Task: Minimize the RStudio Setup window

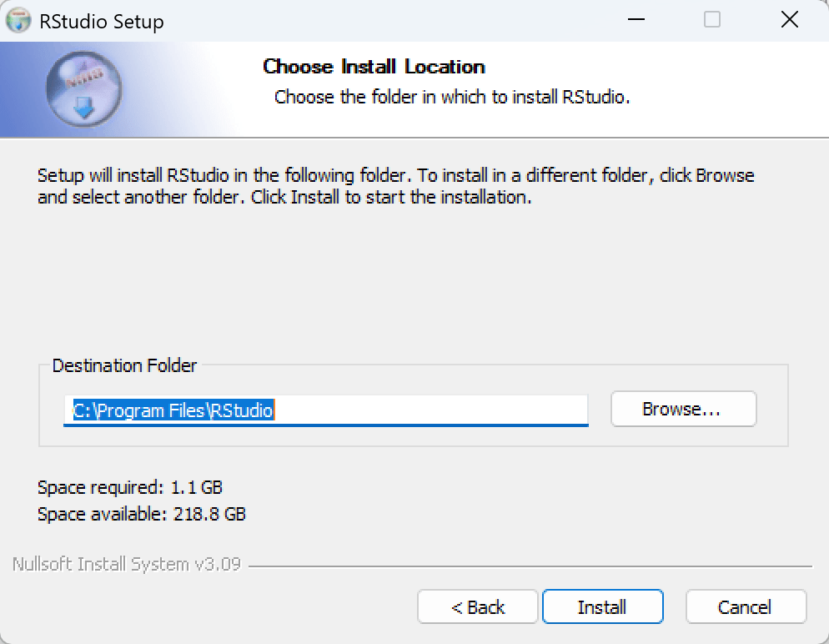Action: [x=635, y=21]
